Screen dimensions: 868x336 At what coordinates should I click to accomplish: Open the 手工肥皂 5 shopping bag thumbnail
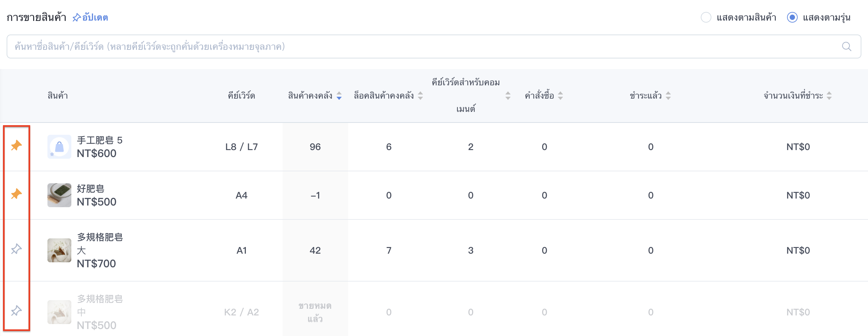tap(59, 147)
